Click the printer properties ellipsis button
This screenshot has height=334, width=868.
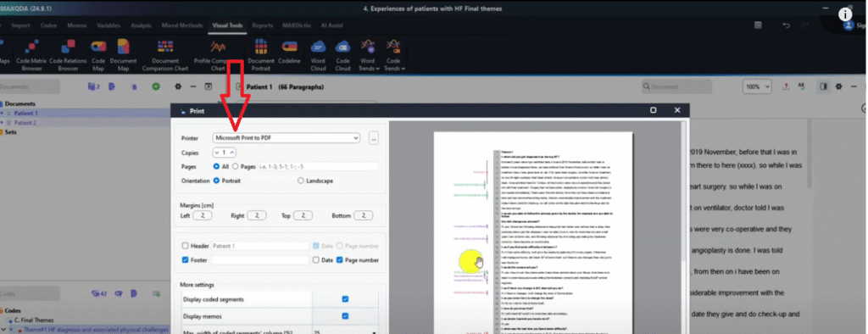pyautogui.click(x=374, y=138)
